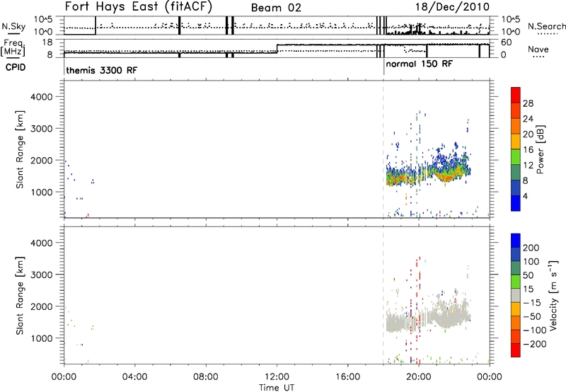Viewport: 566px width, 392px height.
Task: Click the '12:00' time axis tick label
Action: 277,377
